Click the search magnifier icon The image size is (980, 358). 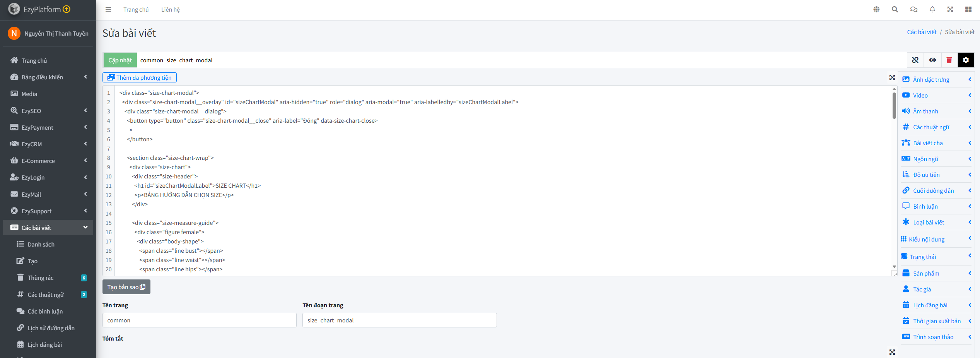[895, 9]
